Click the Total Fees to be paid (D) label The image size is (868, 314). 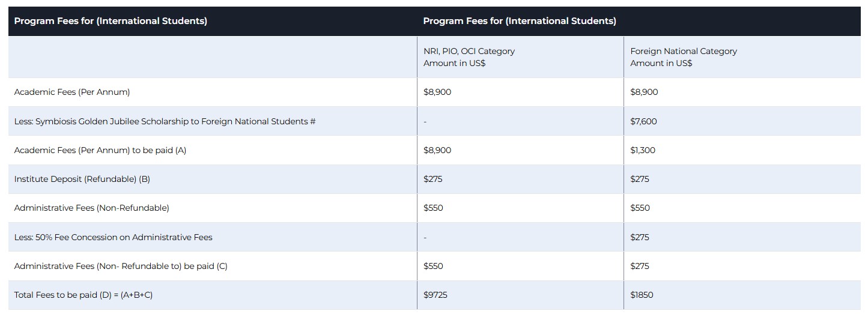[x=83, y=295]
